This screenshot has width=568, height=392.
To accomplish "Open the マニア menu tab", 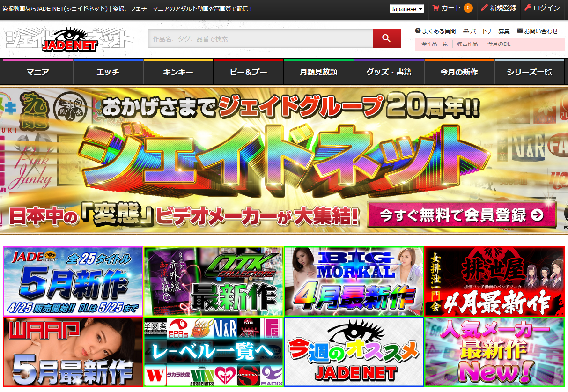I will coord(38,72).
